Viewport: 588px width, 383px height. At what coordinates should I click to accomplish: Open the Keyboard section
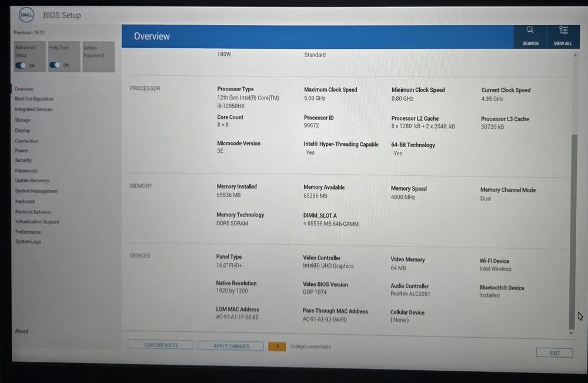point(25,201)
